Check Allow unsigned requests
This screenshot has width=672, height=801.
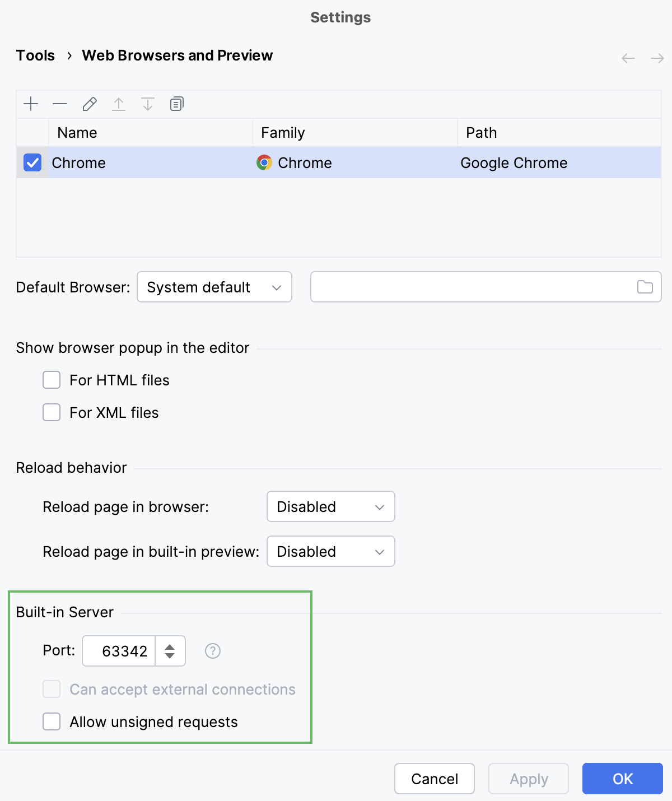pyautogui.click(x=52, y=722)
